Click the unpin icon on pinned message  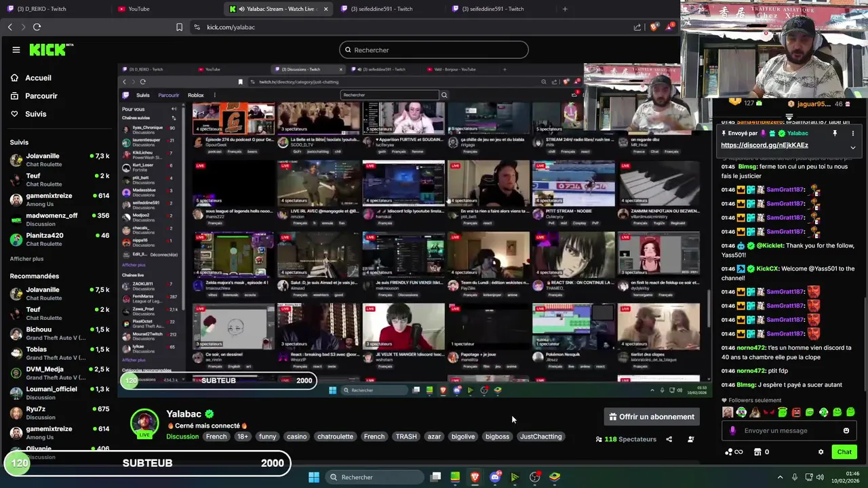pos(835,134)
